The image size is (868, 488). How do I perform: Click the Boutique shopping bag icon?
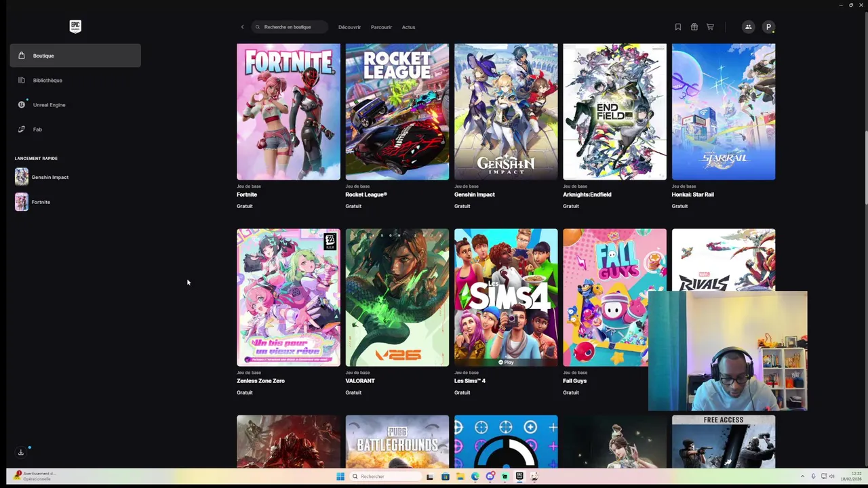coord(22,56)
